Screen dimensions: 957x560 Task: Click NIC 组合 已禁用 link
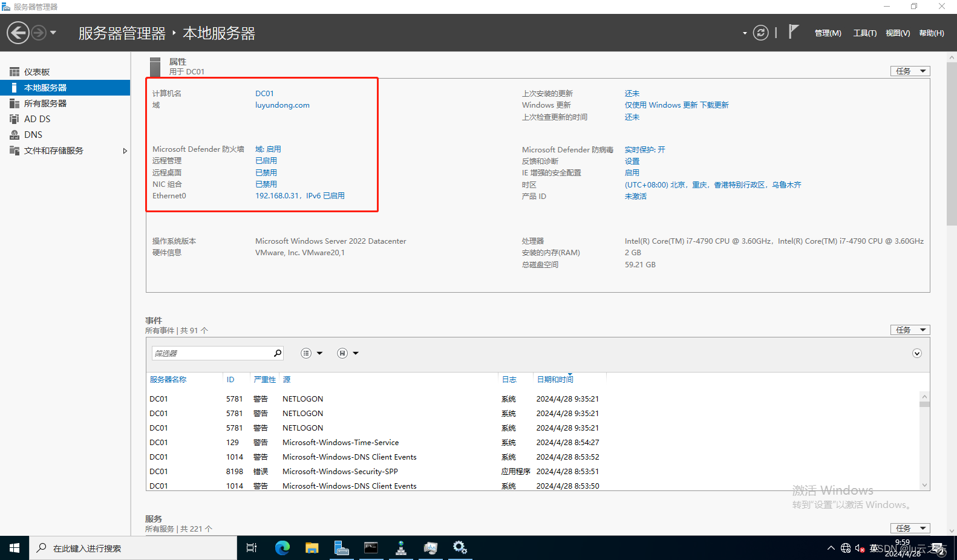click(x=266, y=184)
